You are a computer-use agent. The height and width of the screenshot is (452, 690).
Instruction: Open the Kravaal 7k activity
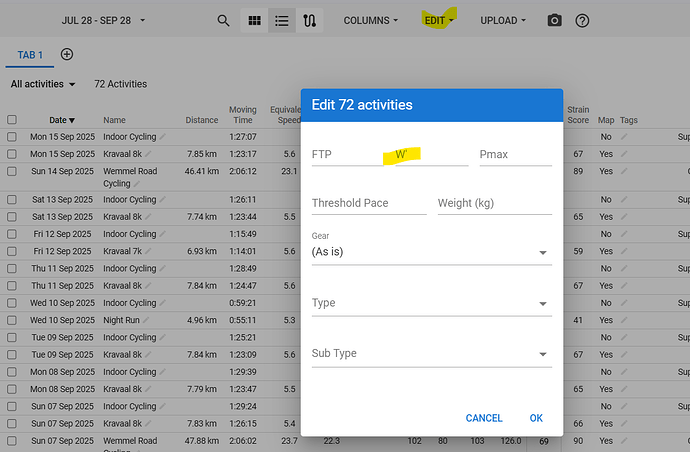tap(123, 251)
